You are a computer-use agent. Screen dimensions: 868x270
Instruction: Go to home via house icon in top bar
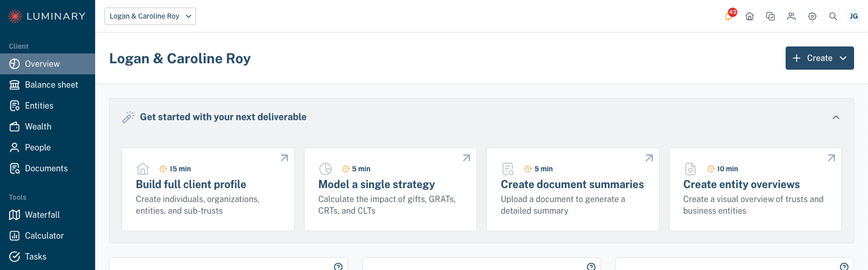pos(750,16)
